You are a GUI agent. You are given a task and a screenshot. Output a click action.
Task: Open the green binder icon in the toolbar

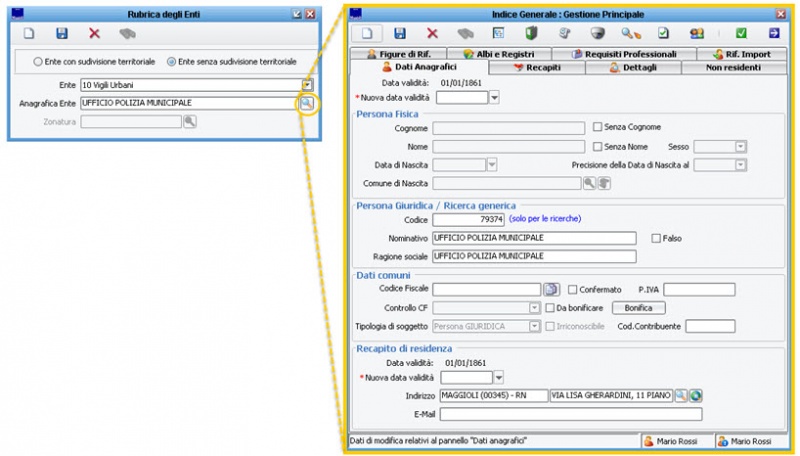531,34
